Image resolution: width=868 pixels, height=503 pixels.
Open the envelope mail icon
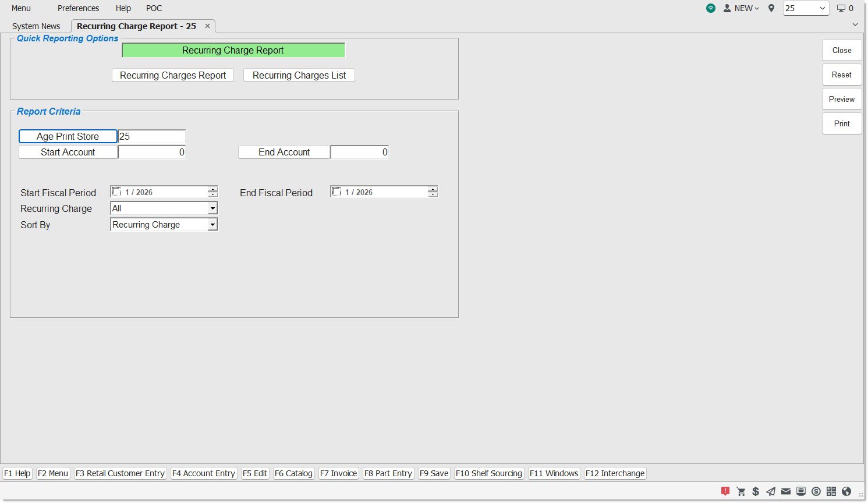786,491
